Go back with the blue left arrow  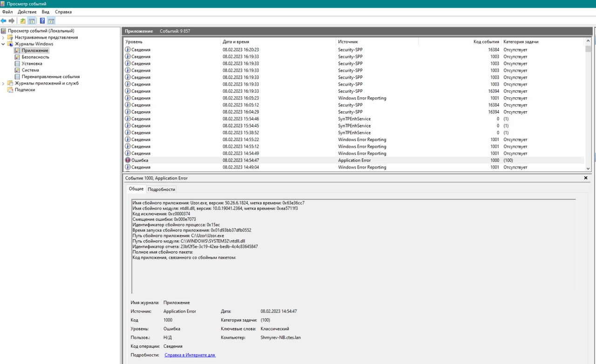pos(4,21)
